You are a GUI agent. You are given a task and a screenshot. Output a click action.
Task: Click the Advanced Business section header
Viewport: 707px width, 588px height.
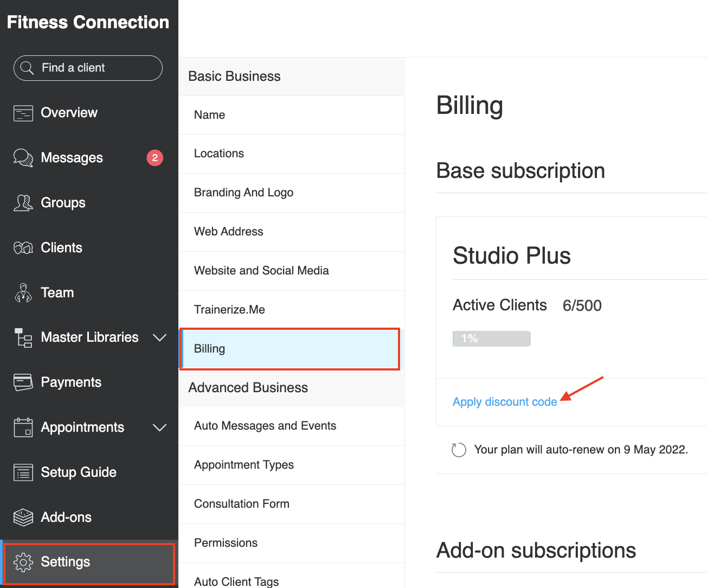[x=292, y=388]
